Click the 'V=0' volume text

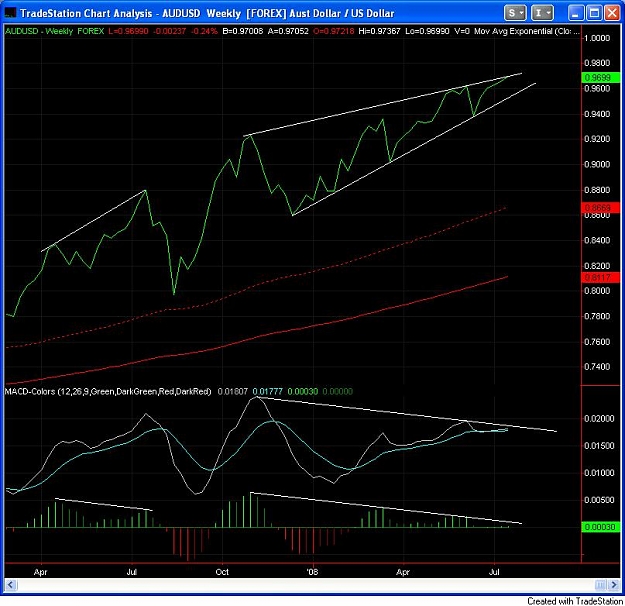462,31
